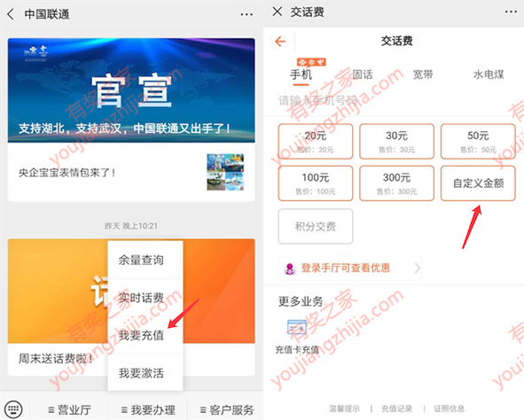Viewport: 524px width, 420px height.
Task: Select the 宽带 tab
Action: 423,74
